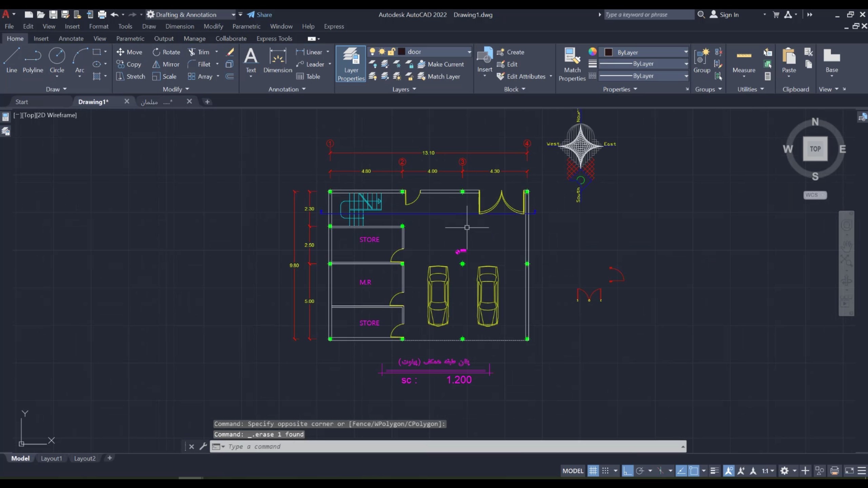Click Make Current in Layers panel

point(440,64)
